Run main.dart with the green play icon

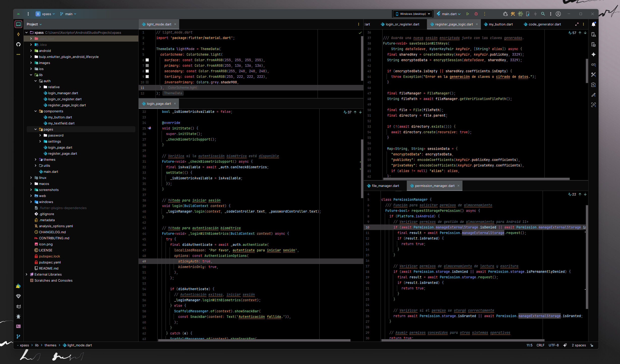468,14
